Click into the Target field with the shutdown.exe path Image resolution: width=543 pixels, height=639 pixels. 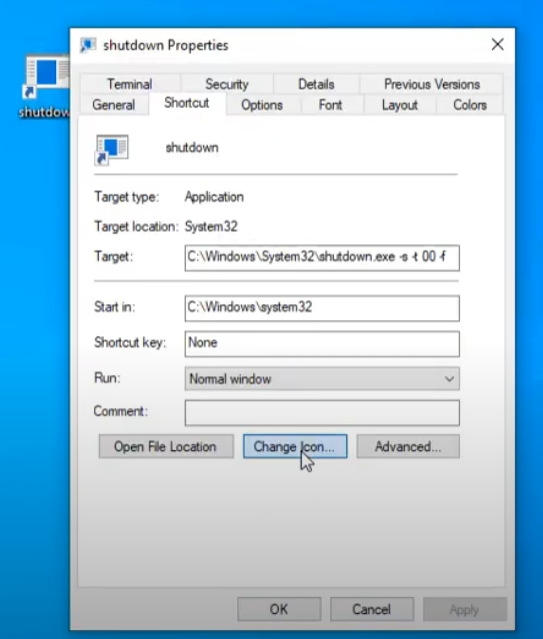coord(322,258)
